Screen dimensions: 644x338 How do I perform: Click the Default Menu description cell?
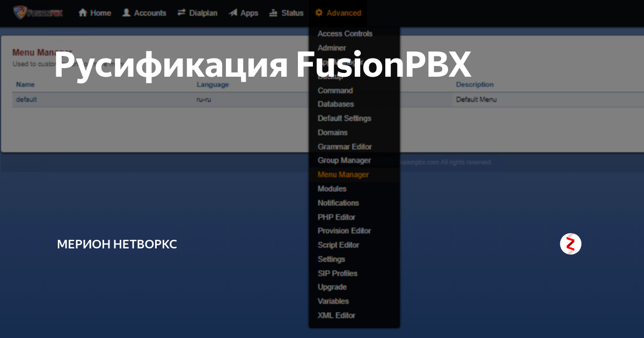(x=476, y=99)
